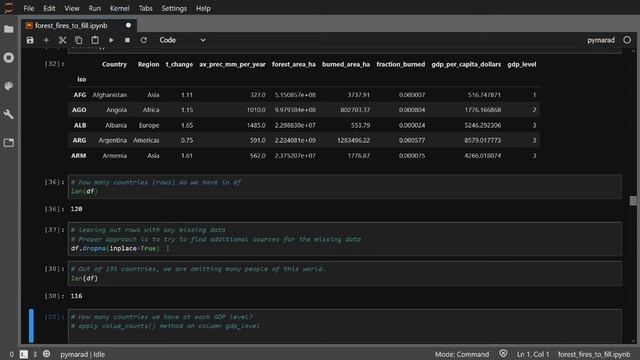Click Ln 1, Col 1 status indicator
640x360 pixels.
pos(533,354)
